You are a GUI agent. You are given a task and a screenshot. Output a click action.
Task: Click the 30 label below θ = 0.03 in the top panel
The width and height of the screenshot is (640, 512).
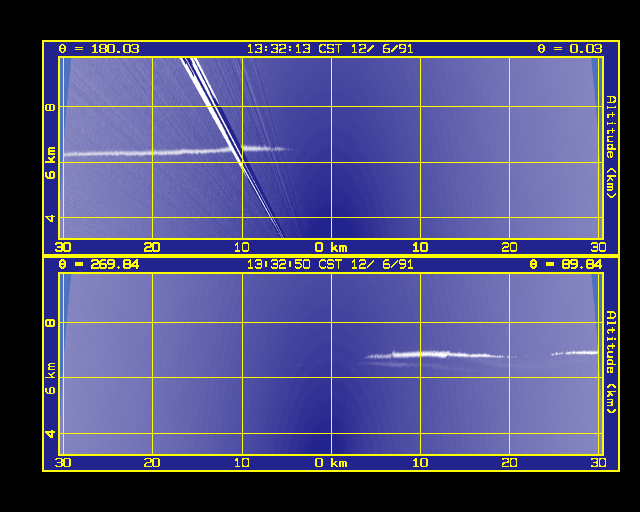[598, 247]
